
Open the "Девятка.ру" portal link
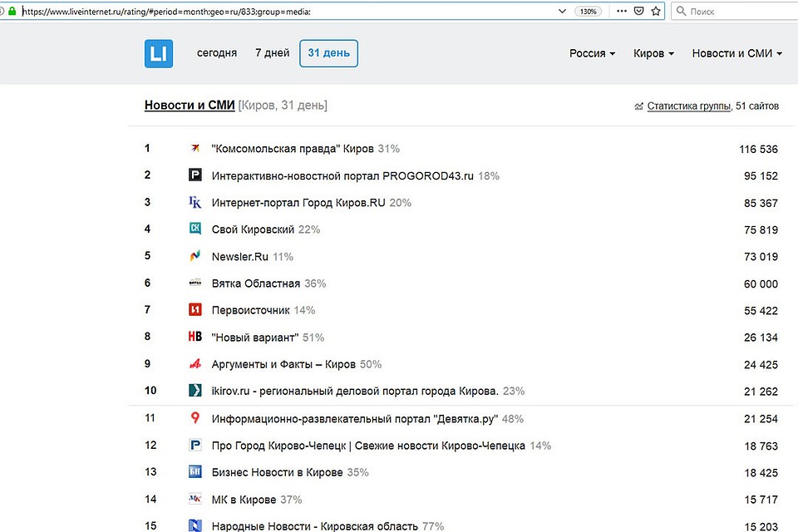coord(355,418)
